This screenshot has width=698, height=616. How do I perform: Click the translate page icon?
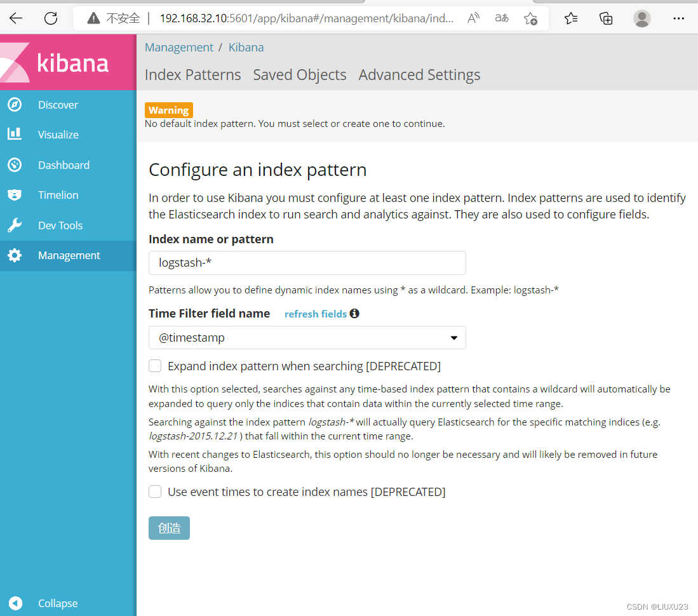click(502, 18)
